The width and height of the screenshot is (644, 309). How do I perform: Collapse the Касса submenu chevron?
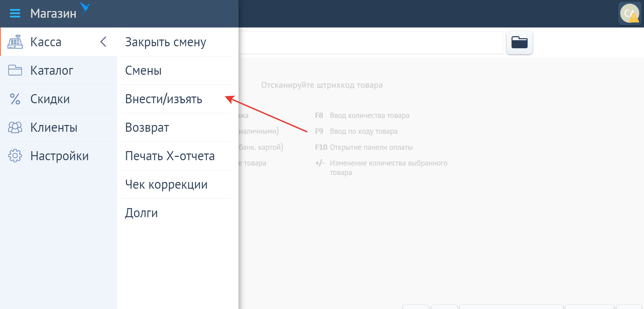[x=103, y=42]
